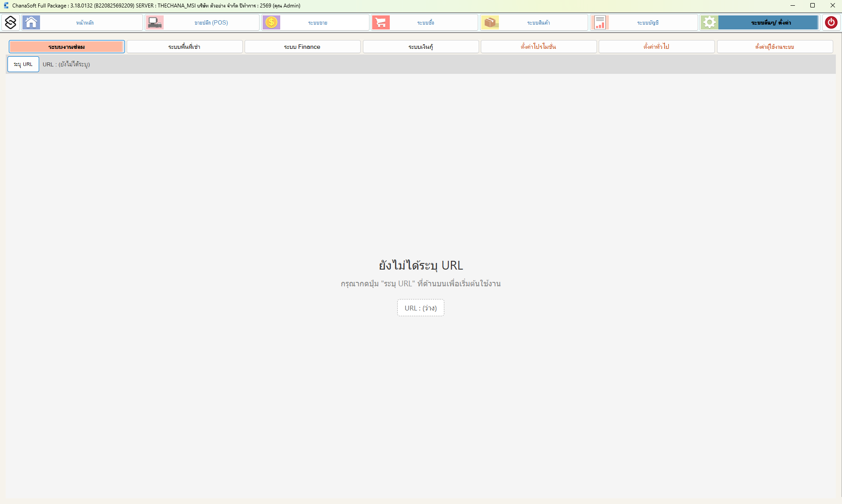Close the ChanaSoft window
Screen dimensions: 842x504
pos(832,6)
